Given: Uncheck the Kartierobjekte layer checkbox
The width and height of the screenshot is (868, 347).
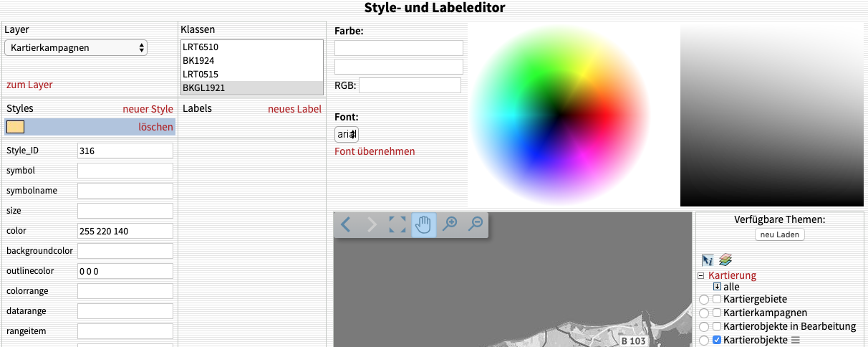Looking at the screenshot, I should (x=717, y=340).
